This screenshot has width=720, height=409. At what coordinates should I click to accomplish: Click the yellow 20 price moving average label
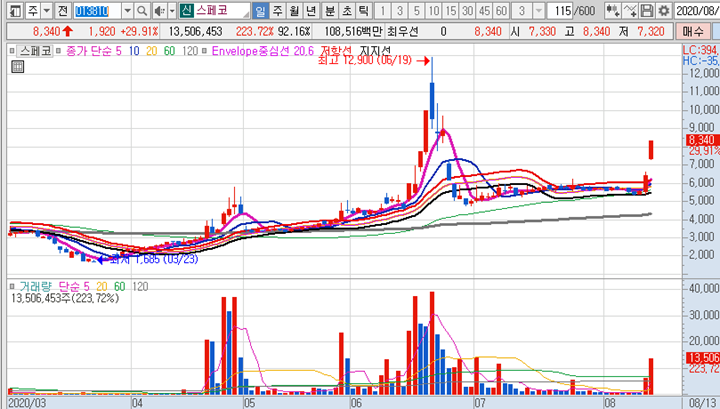(152, 51)
